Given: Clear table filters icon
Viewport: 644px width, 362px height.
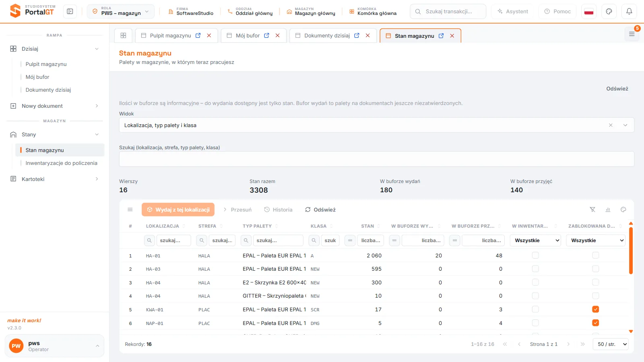Looking at the screenshot, I should (x=592, y=210).
